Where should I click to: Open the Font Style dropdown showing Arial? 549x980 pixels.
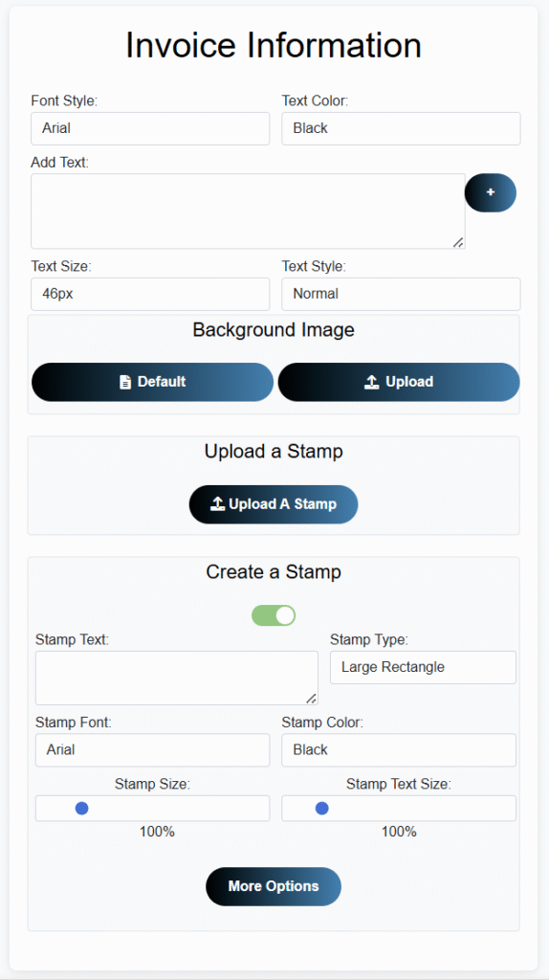tap(150, 129)
